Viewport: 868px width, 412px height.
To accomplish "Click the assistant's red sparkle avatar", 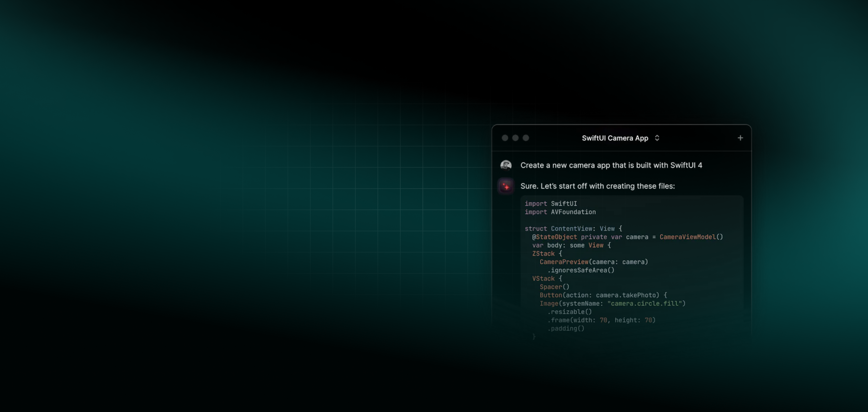I will (x=506, y=186).
